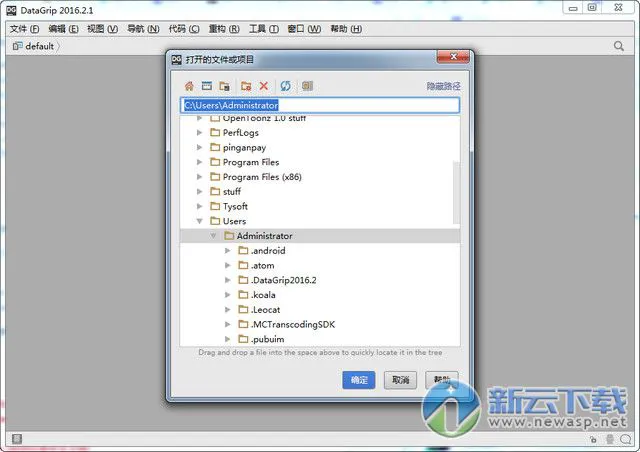Click the project directory toolbar icon

pos(224,86)
